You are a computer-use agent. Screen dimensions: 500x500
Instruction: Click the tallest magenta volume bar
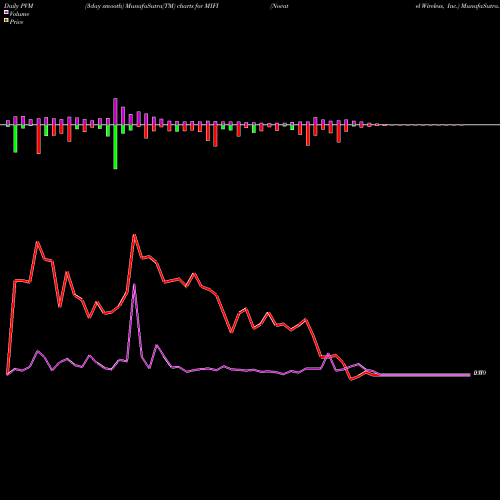click(115, 111)
